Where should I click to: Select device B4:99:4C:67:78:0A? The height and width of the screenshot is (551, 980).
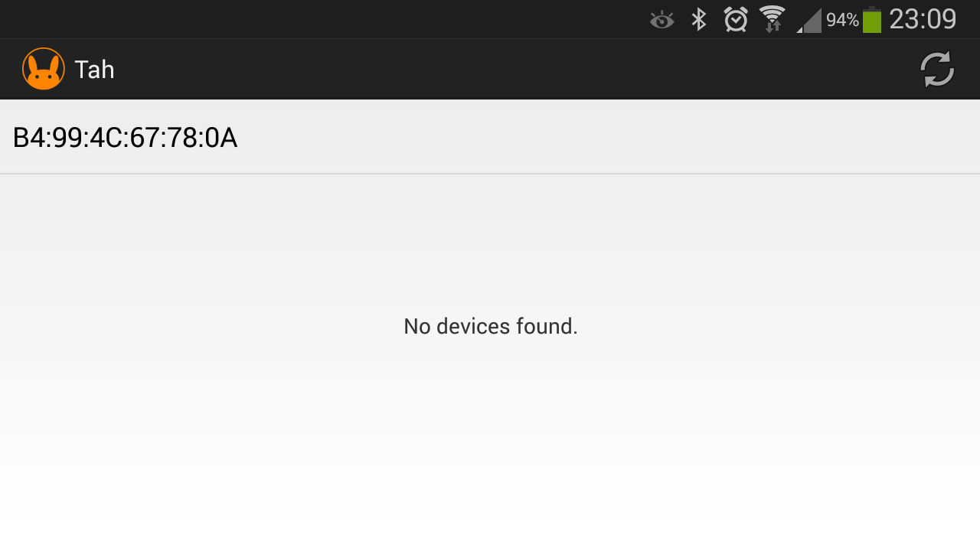point(125,138)
